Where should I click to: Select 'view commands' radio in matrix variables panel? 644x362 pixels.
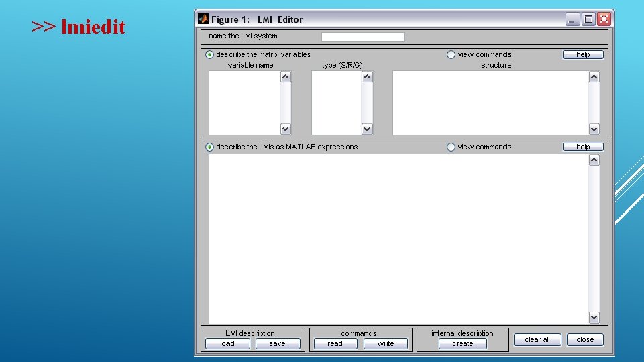[x=451, y=54]
